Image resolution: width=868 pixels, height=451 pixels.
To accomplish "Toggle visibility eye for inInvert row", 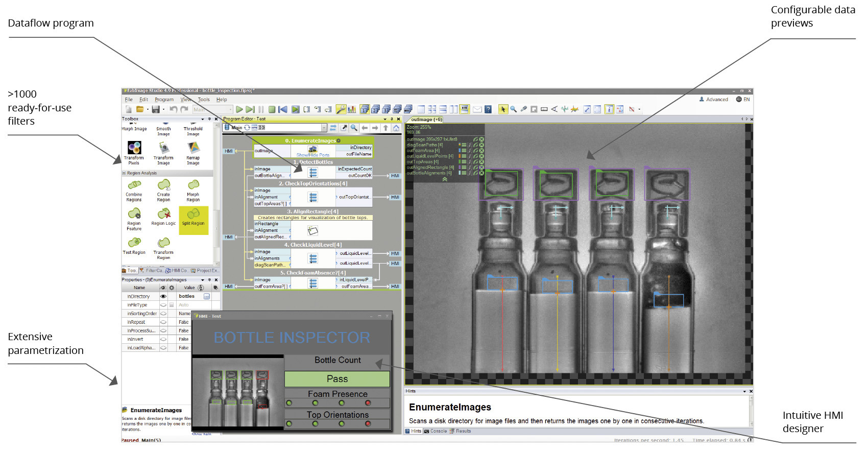I will point(163,339).
